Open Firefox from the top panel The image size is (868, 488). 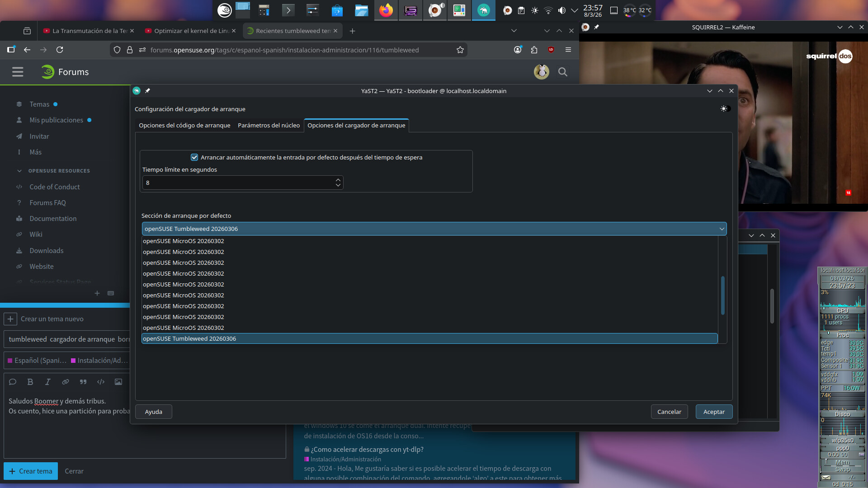tap(386, 10)
